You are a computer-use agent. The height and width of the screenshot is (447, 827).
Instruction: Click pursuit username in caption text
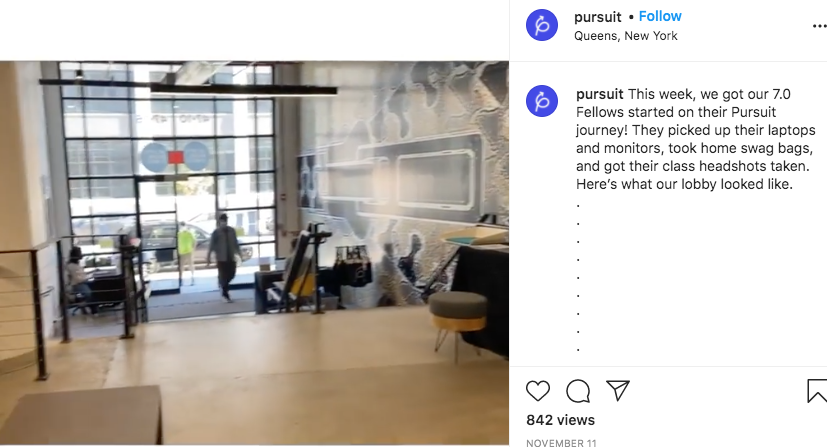(x=600, y=94)
